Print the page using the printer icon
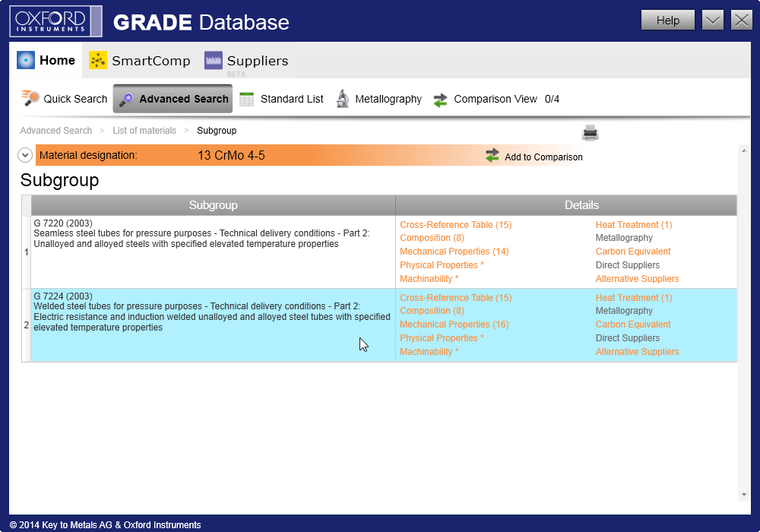Image resolution: width=760 pixels, height=532 pixels. pyautogui.click(x=590, y=132)
